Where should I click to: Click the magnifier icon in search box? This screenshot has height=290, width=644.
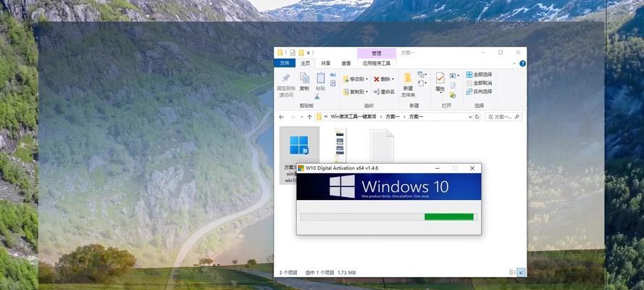pos(517,117)
